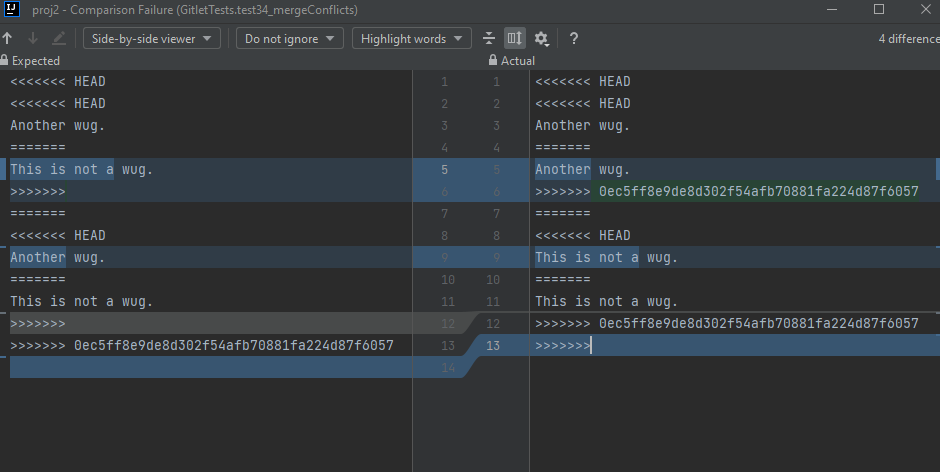
Task: Click lock icon beside Actual
Action: tap(493, 61)
